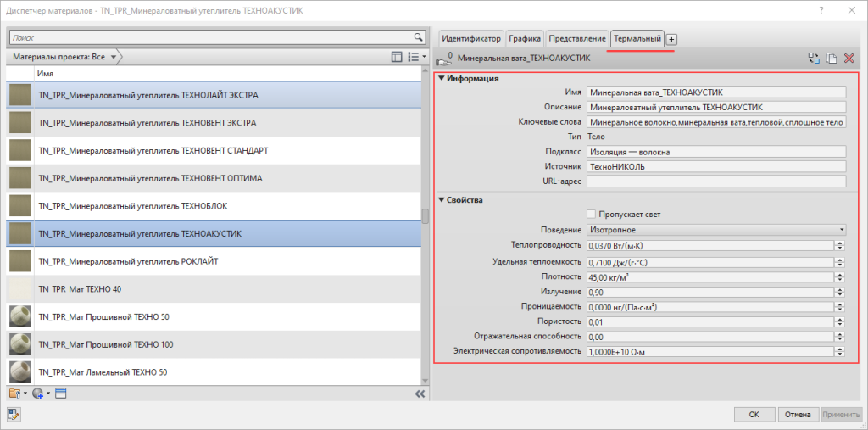Select material ТЕХНОВЕНТ ОПТИМА row

215,178
